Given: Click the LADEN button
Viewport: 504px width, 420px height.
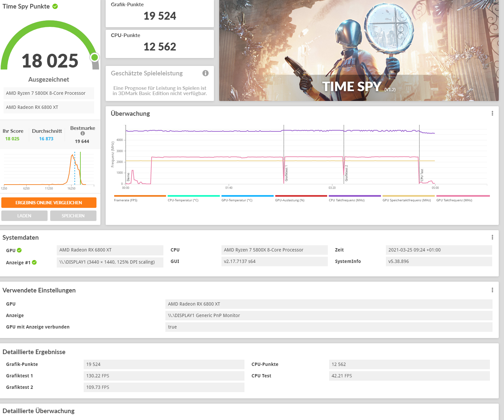Looking at the screenshot, I should coord(24,216).
